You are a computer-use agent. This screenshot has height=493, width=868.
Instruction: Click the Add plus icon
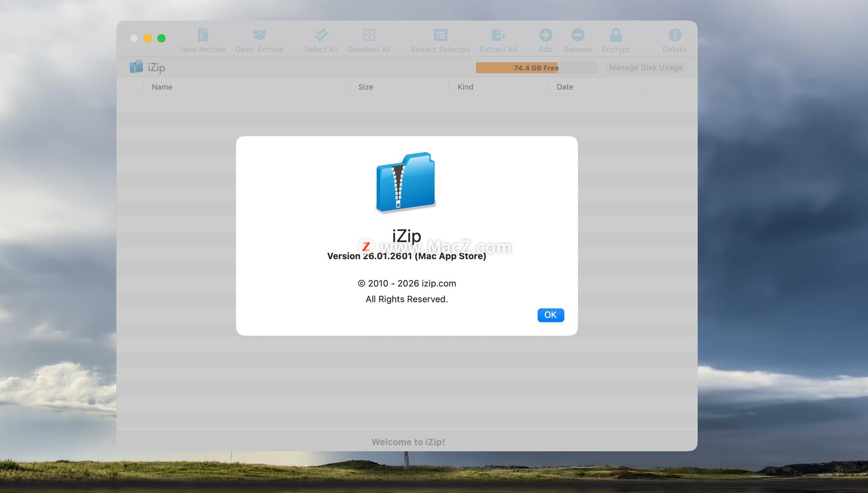coord(545,35)
